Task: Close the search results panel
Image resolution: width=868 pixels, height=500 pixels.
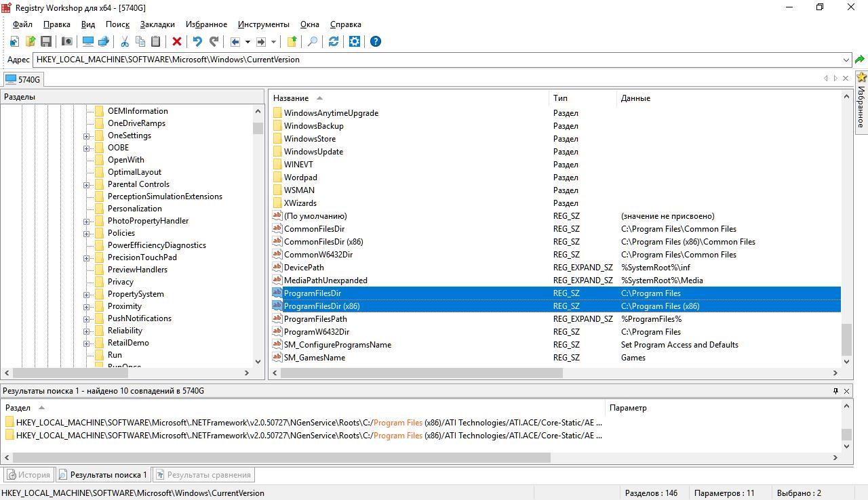Action: click(846, 391)
